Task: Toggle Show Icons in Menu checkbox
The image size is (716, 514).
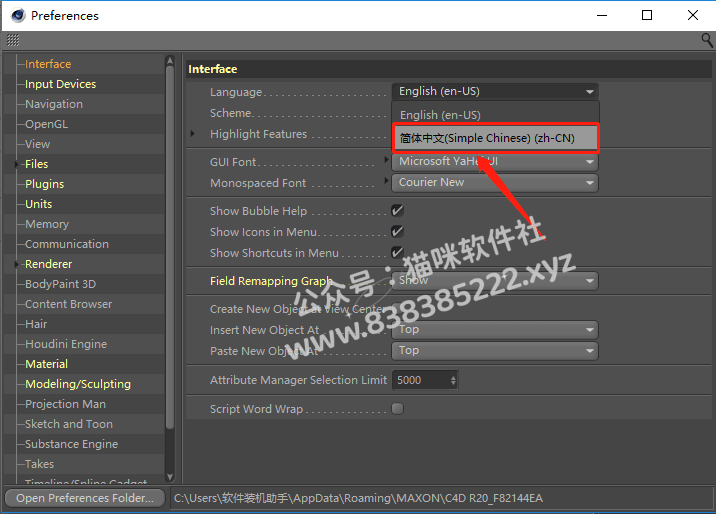Action: 397,231
